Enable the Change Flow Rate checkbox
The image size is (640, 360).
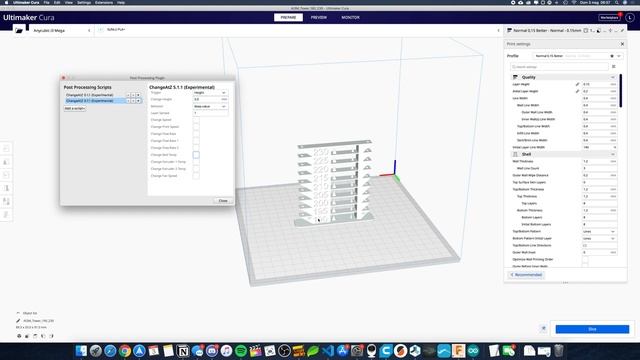point(196,134)
